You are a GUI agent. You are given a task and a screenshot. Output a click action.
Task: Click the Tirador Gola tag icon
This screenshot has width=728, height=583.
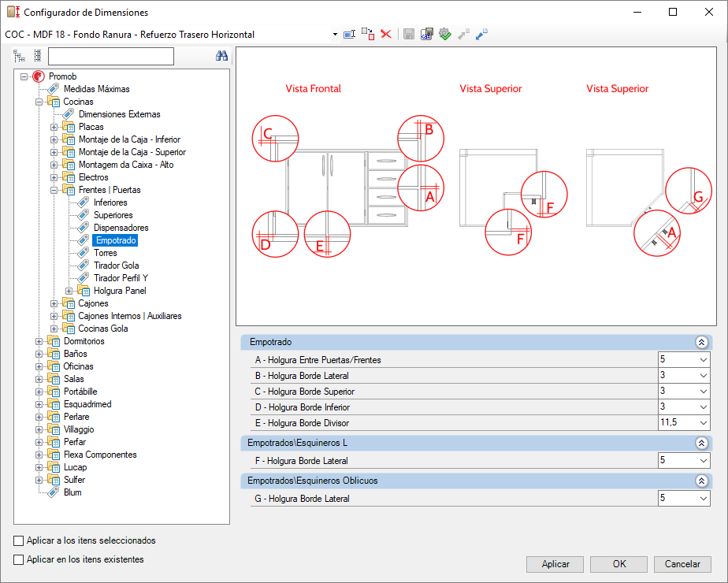click(84, 266)
